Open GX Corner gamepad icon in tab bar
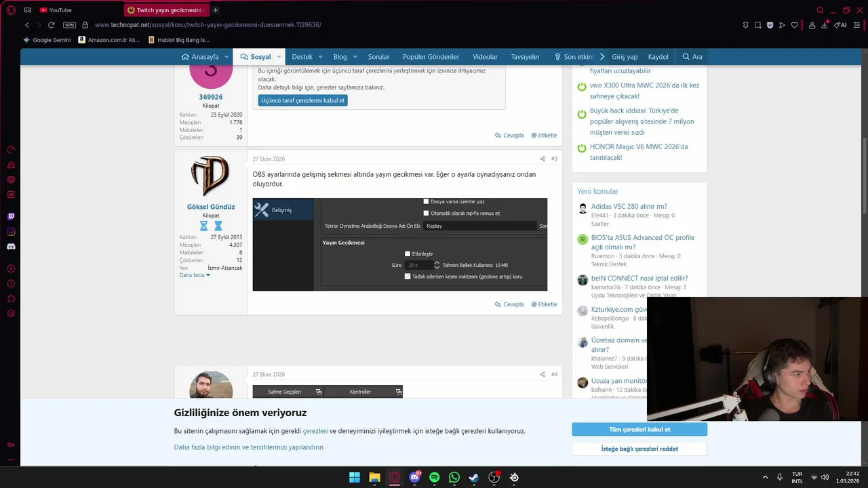 pos(28,10)
